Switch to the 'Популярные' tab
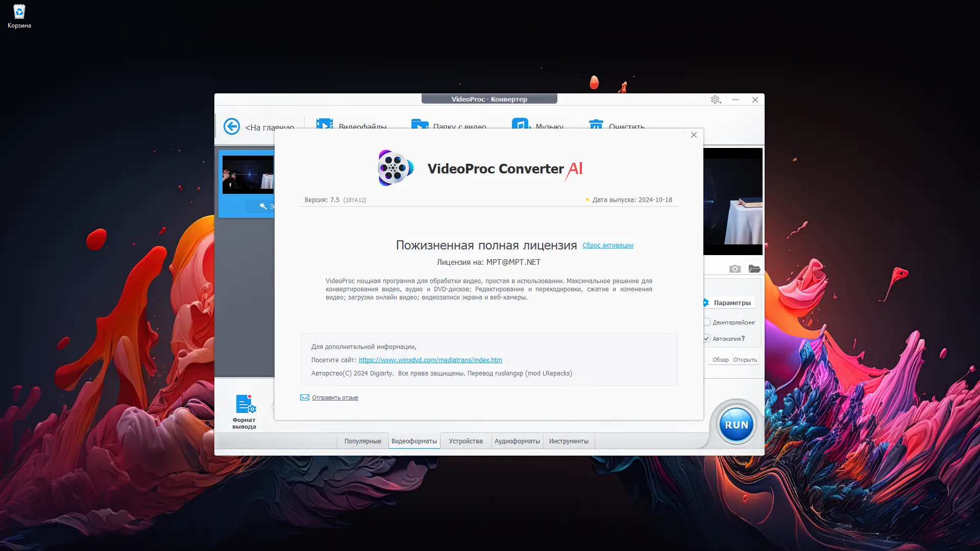 (x=362, y=441)
